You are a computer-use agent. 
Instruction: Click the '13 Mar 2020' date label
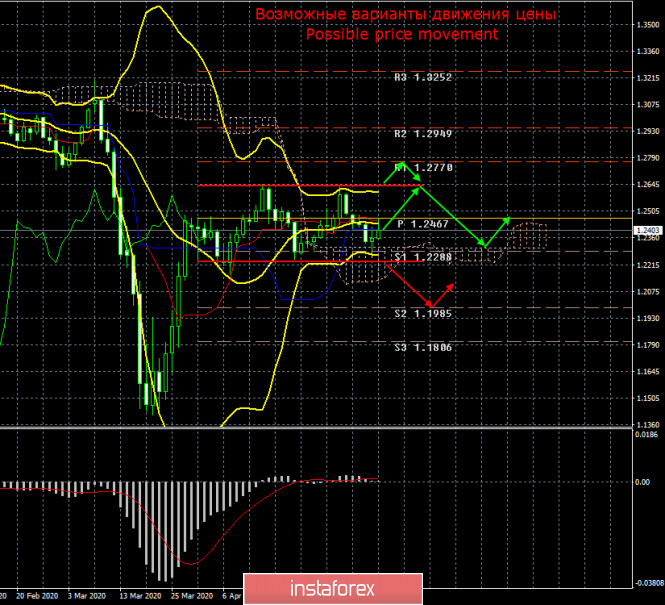(x=140, y=596)
